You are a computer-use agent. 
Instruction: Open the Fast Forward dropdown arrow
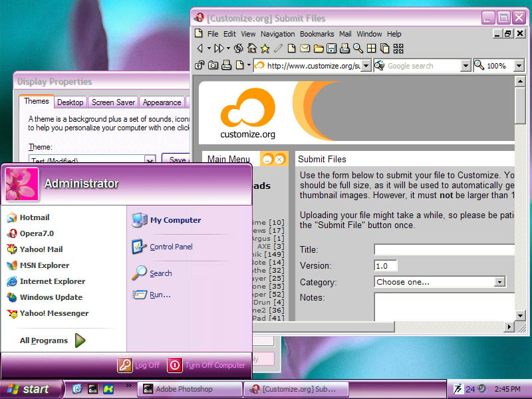[x=228, y=49]
